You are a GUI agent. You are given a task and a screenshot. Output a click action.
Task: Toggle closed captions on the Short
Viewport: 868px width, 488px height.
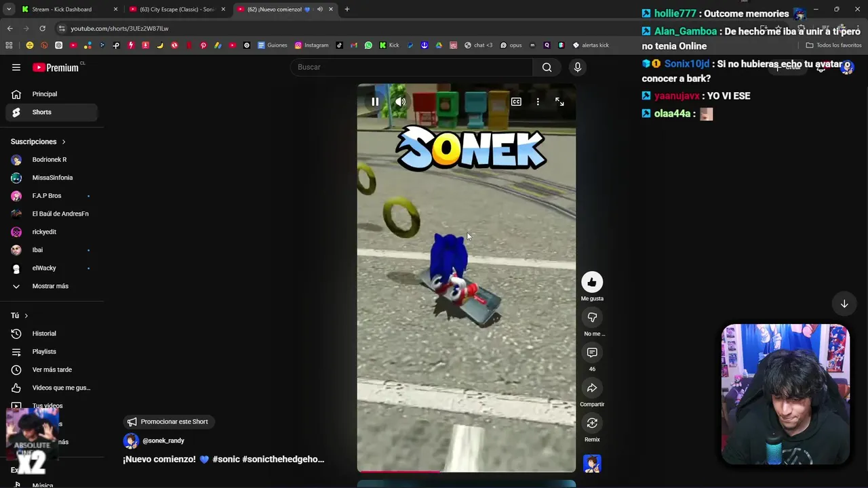516,102
